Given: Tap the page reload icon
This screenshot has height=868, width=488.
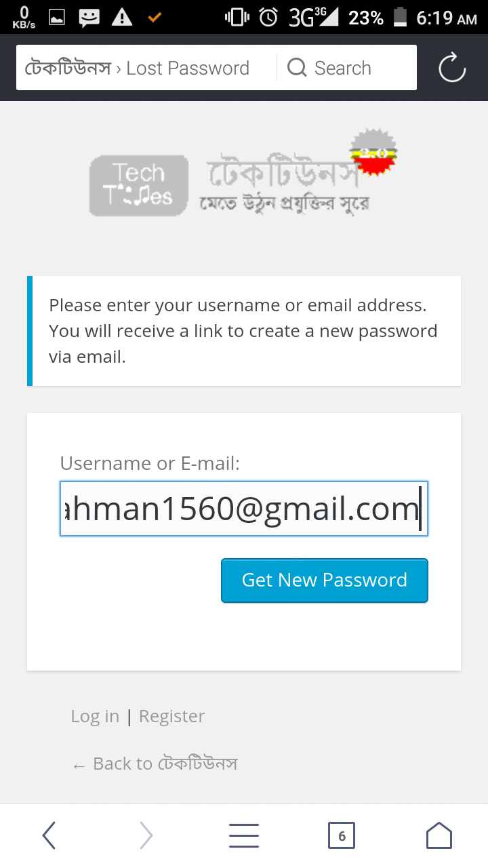Looking at the screenshot, I should tap(452, 68).
